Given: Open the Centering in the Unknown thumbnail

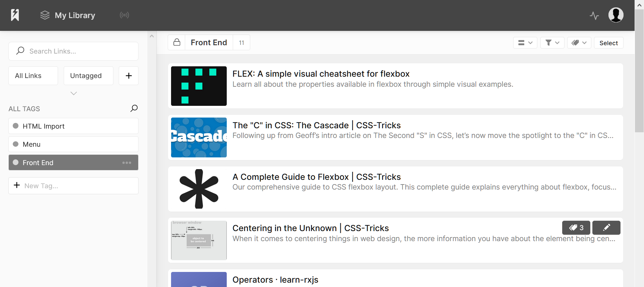Looking at the screenshot, I should [x=199, y=240].
